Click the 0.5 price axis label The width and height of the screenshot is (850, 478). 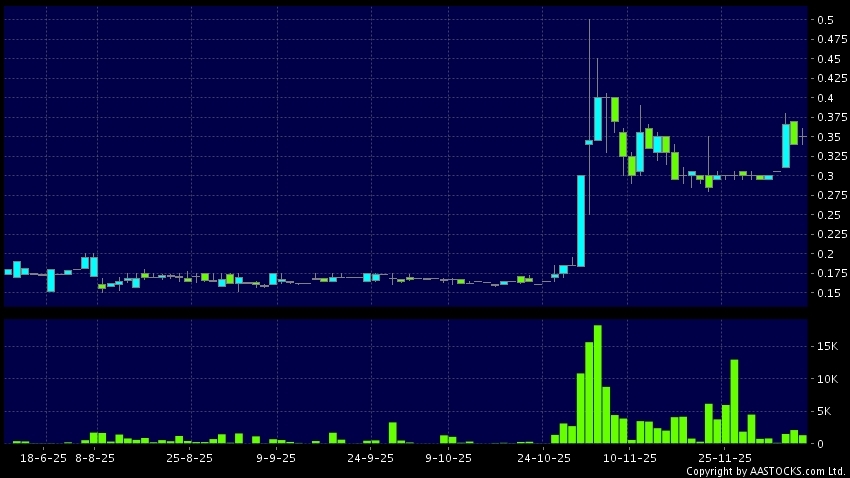[x=826, y=20]
